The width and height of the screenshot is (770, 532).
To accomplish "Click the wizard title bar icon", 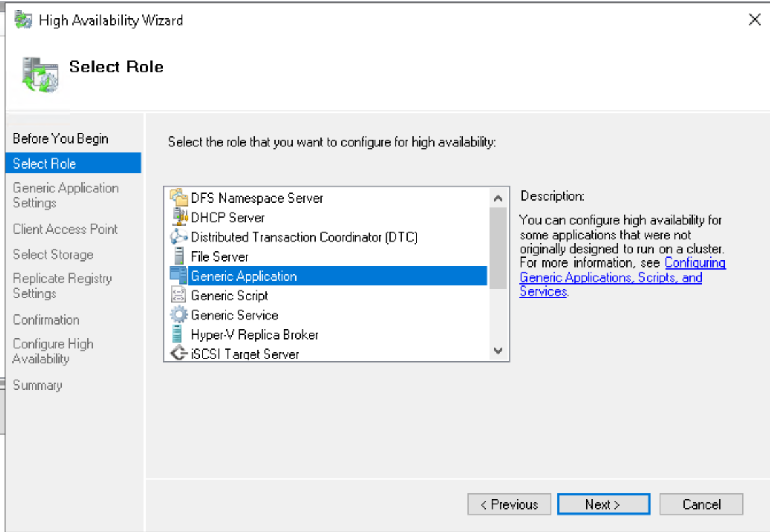I will pos(24,20).
